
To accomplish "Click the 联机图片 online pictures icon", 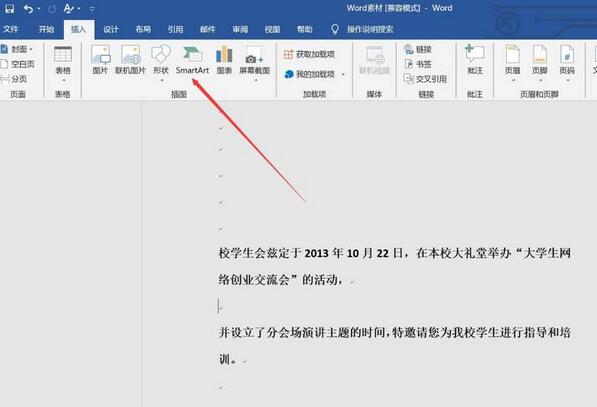I will tap(131, 60).
